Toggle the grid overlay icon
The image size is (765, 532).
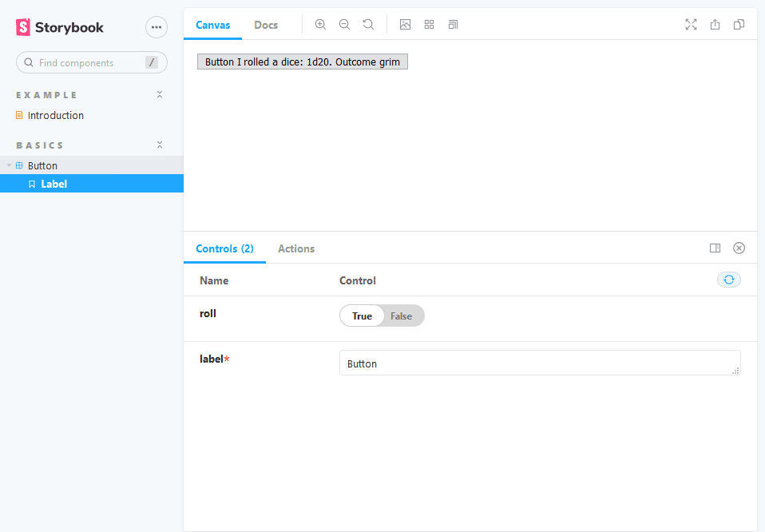pyautogui.click(x=429, y=25)
